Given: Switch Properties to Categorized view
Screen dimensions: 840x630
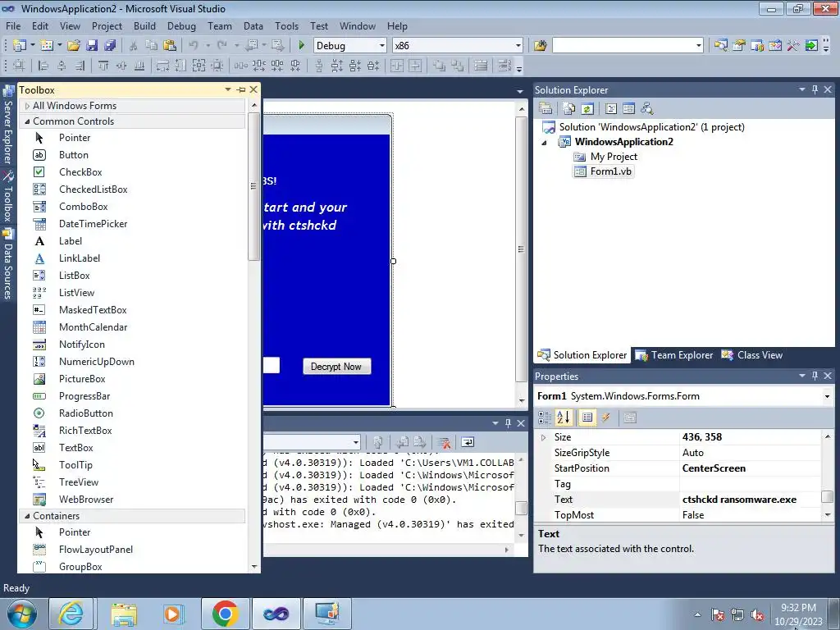Looking at the screenshot, I should coord(545,418).
